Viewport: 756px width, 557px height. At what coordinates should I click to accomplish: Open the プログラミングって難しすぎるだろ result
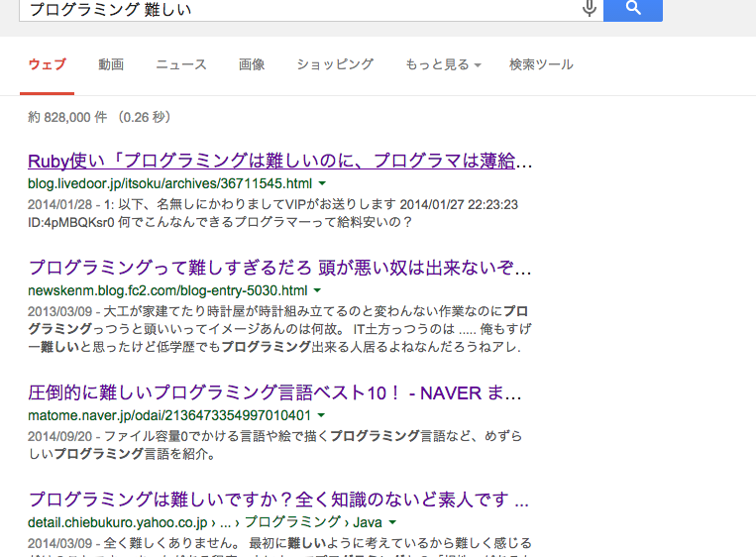tap(280, 268)
